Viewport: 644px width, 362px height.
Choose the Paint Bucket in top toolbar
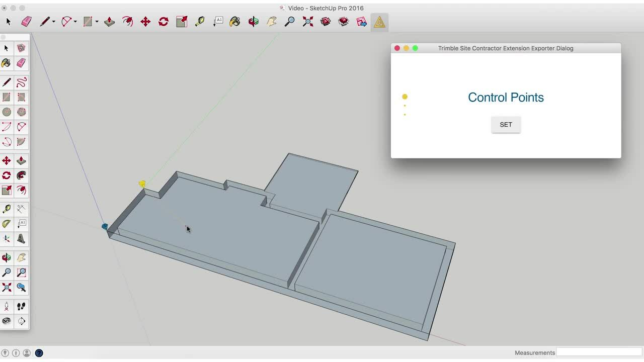pos(235,22)
